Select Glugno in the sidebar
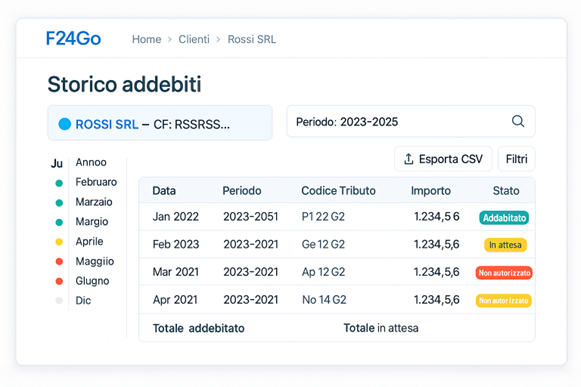 (x=92, y=281)
